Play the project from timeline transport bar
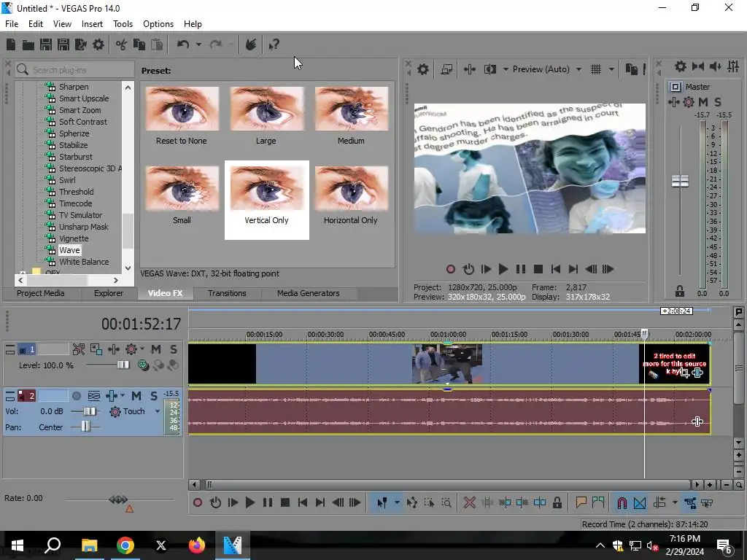Image resolution: width=747 pixels, height=560 pixels. click(250, 502)
